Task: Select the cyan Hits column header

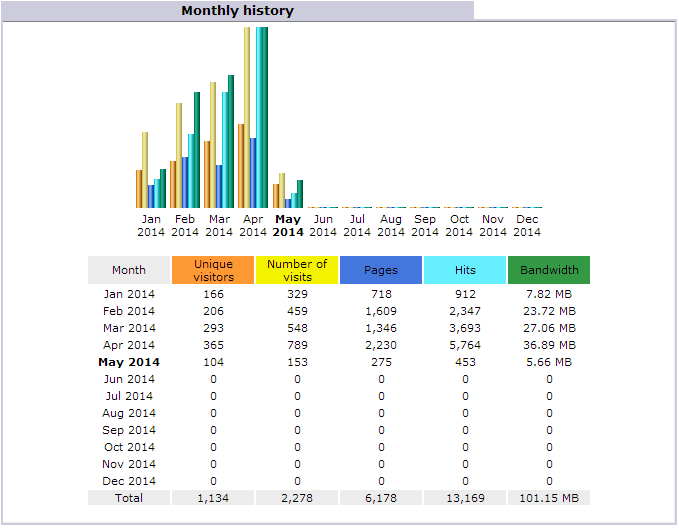Action: 465,270
